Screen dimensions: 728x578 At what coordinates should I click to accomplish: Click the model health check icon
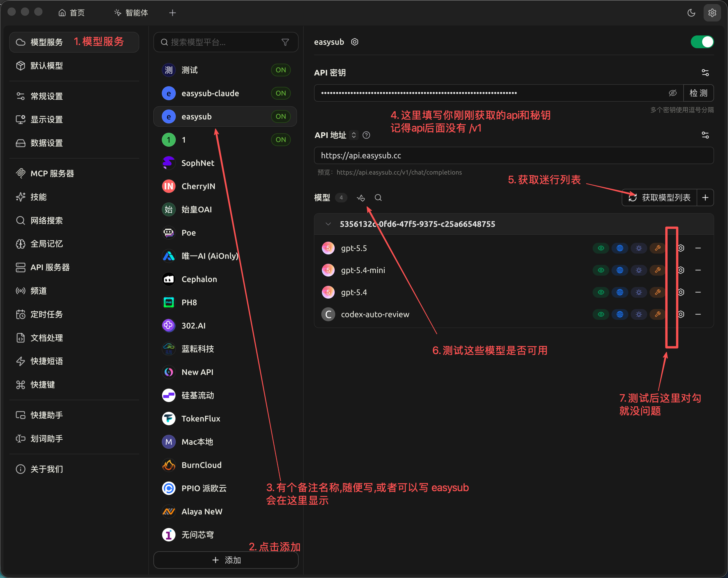click(361, 198)
